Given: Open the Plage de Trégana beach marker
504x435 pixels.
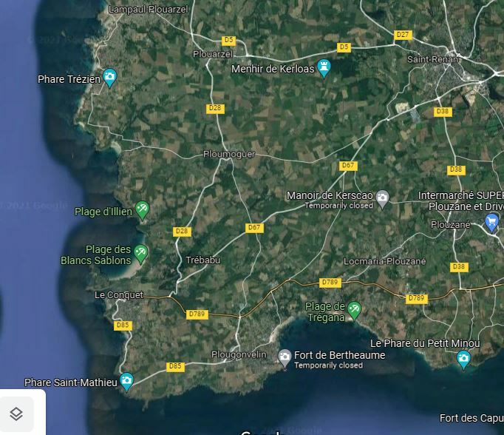Looking at the screenshot, I should 354,311.
